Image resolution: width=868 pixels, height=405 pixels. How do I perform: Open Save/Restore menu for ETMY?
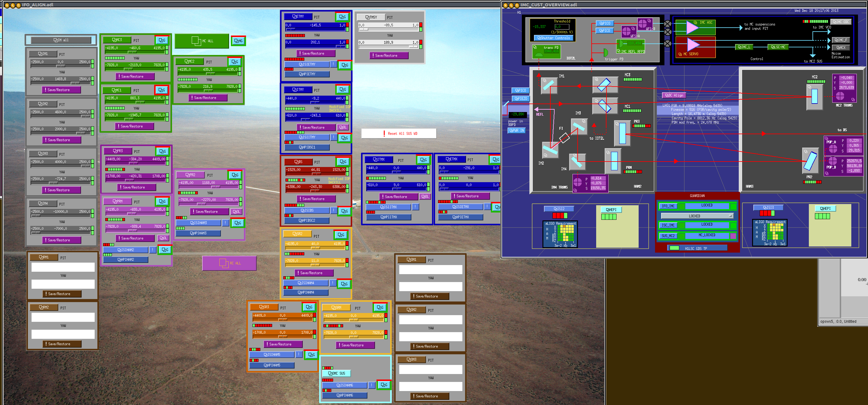click(316, 53)
